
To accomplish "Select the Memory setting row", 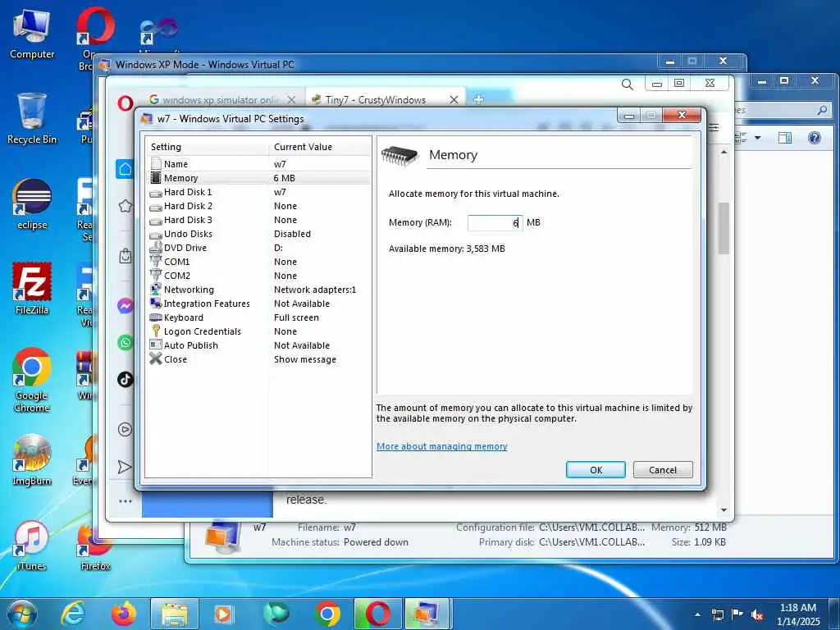I will coord(258,178).
